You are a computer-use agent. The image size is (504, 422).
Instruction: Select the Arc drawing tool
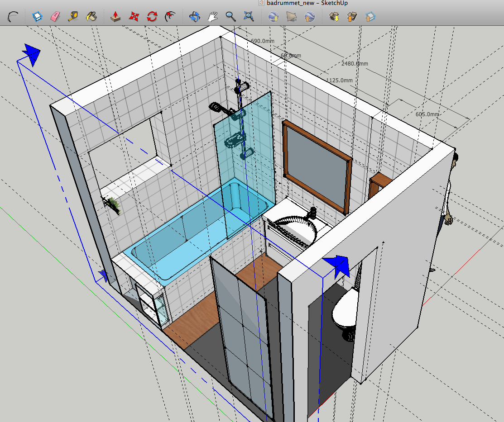[x=14, y=17]
